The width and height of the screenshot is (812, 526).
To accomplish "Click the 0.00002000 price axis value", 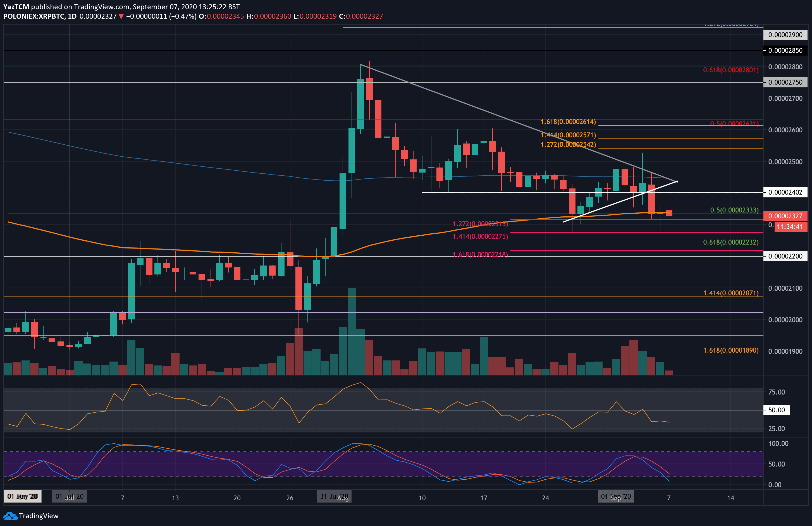I will click(785, 320).
